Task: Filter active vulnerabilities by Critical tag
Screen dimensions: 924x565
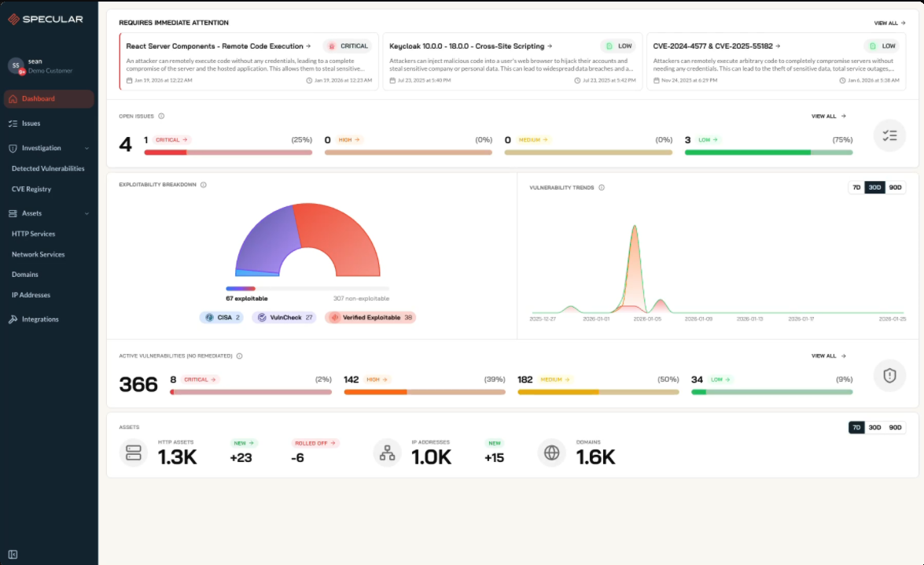Action: [200, 380]
